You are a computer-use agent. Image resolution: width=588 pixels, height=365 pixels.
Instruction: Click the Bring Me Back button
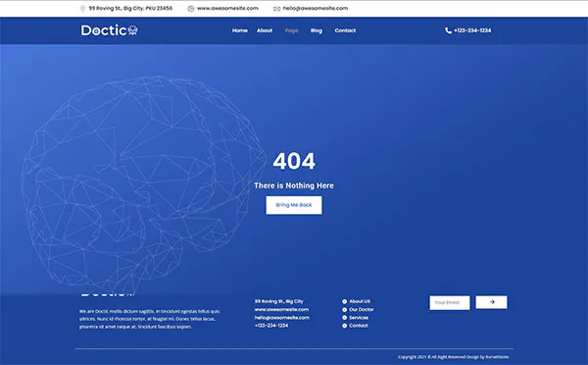point(294,205)
